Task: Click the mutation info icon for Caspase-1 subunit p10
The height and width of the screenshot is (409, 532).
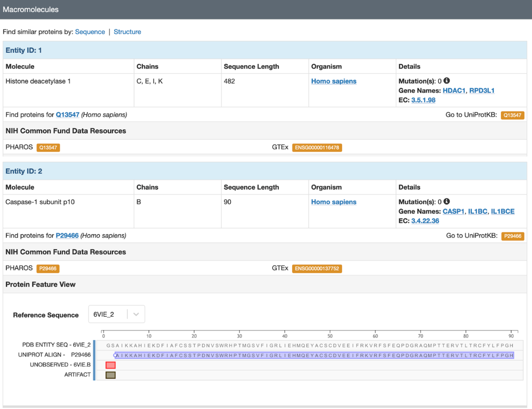Action: tap(447, 202)
